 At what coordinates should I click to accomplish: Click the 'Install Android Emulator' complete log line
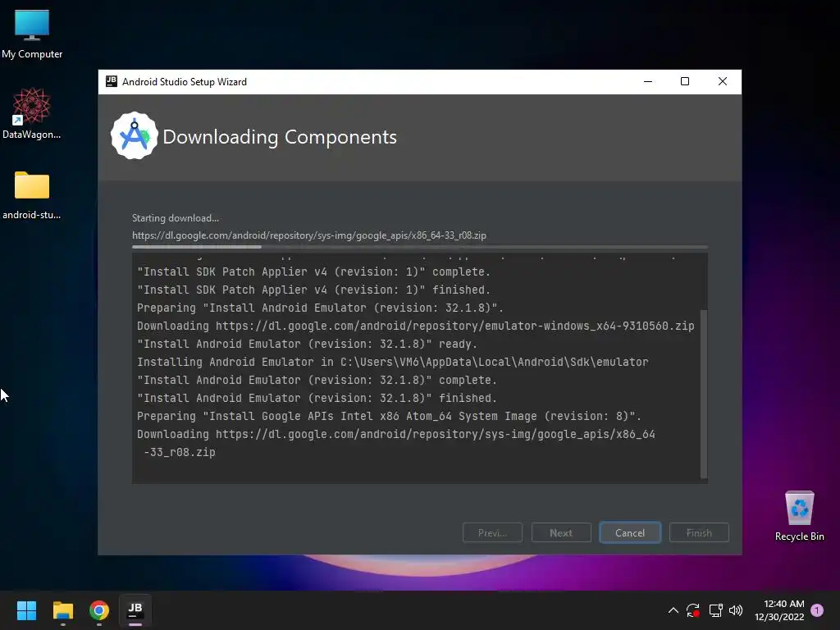pos(317,381)
